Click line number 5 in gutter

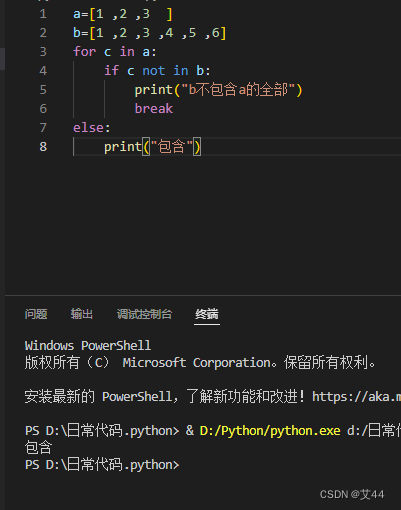pyautogui.click(x=43, y=90)
